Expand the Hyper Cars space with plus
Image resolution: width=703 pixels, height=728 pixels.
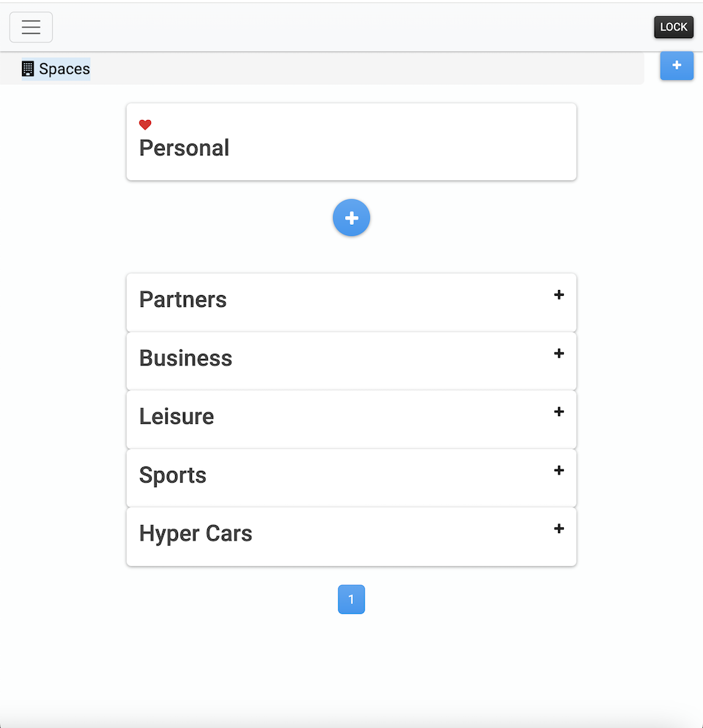559,529
